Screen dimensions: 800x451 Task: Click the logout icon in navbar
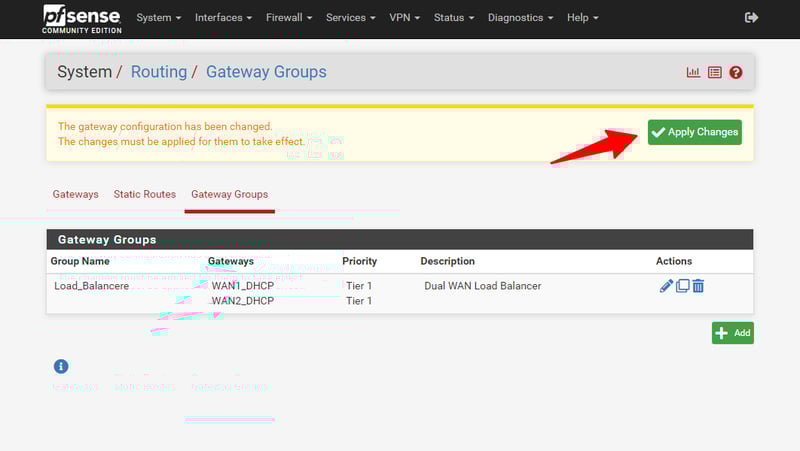coord(752,18)
